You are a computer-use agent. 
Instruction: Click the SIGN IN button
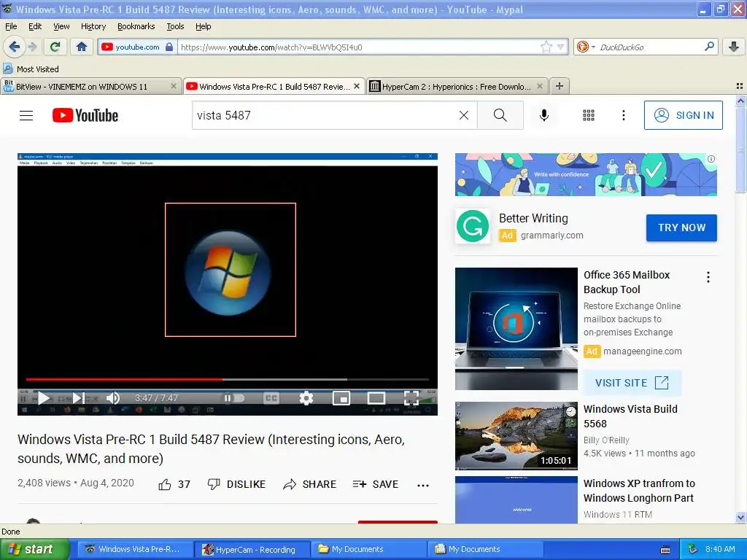[x=683, y=115]
